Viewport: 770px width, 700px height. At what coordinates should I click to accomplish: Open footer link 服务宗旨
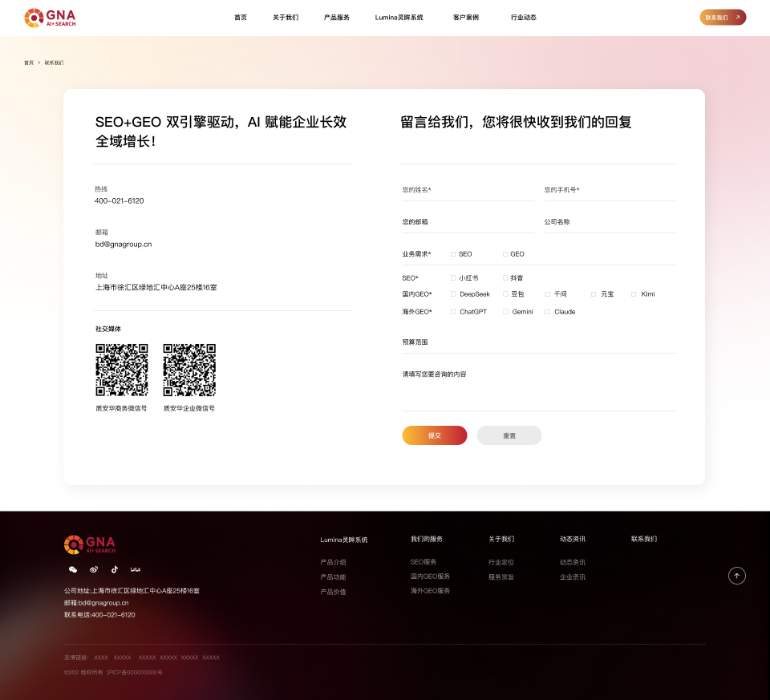[501, 577]
